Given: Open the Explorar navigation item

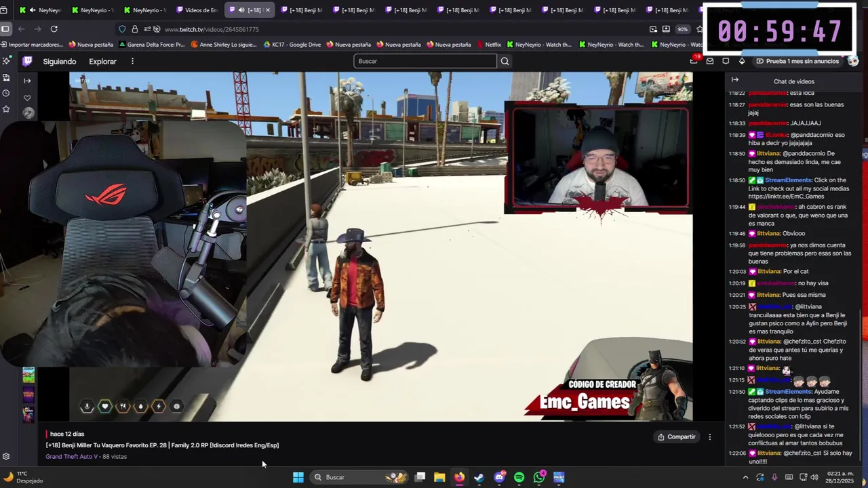Looking at the screenshot, I should [x=102, y=61].
